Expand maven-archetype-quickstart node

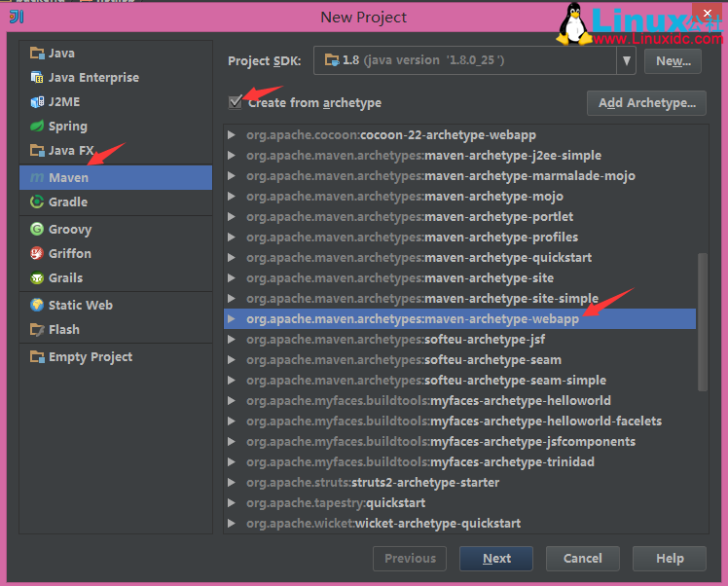[231, 258]
